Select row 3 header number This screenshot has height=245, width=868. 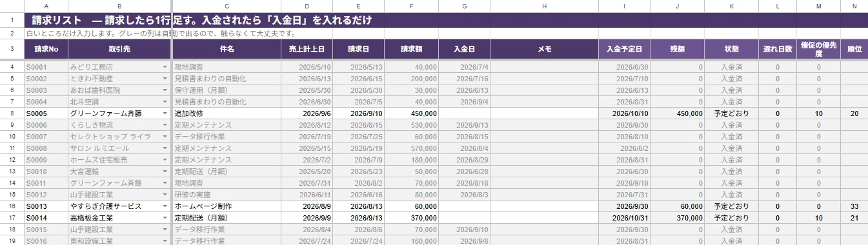click(12, 49)
